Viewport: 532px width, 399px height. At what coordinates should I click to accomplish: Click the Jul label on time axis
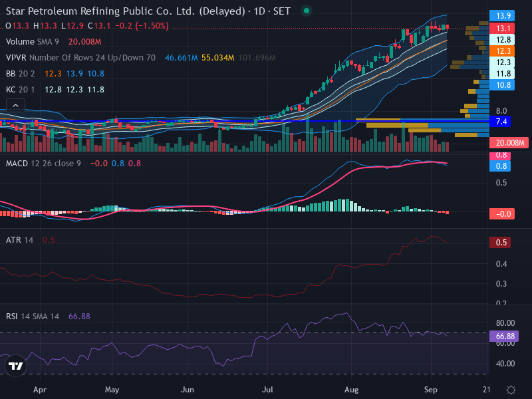click(267, 390)
